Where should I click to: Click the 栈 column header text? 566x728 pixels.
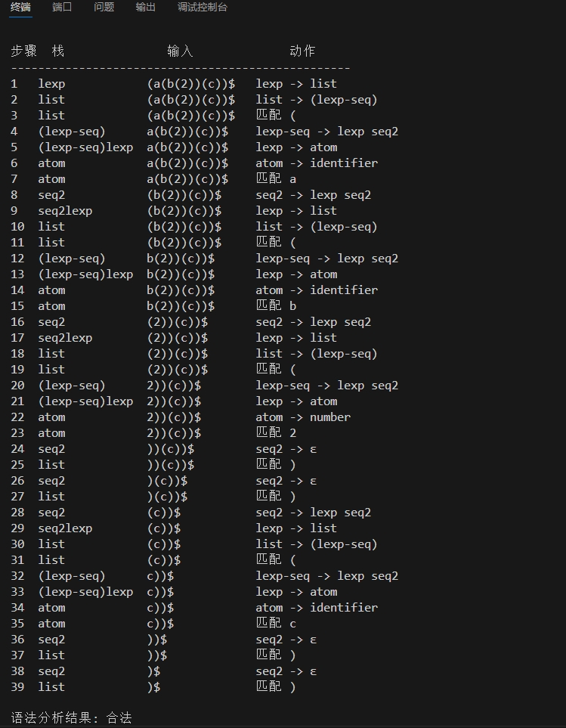point(58,51)
